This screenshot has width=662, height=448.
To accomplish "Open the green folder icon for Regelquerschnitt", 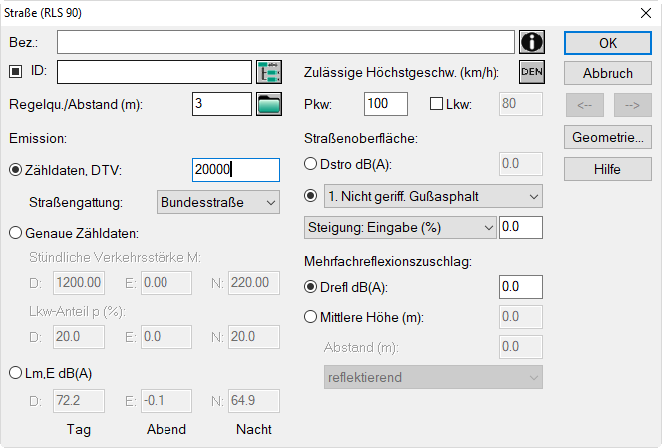I will pos(269,104).
